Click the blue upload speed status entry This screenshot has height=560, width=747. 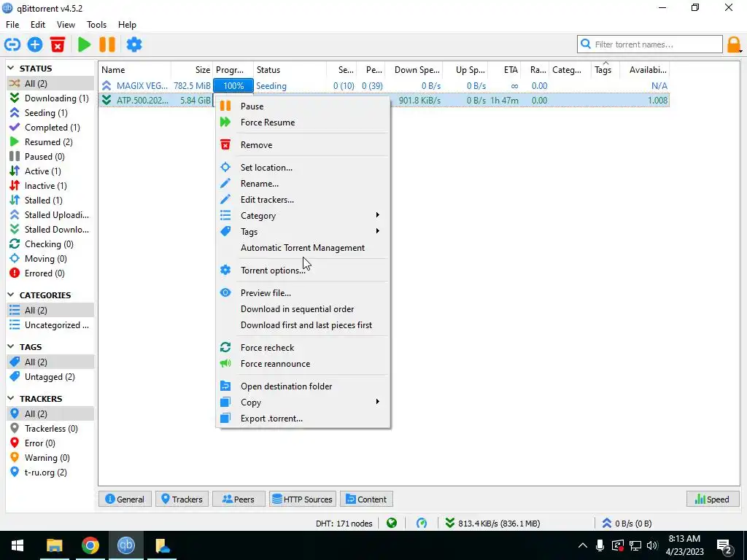[627, 524]
